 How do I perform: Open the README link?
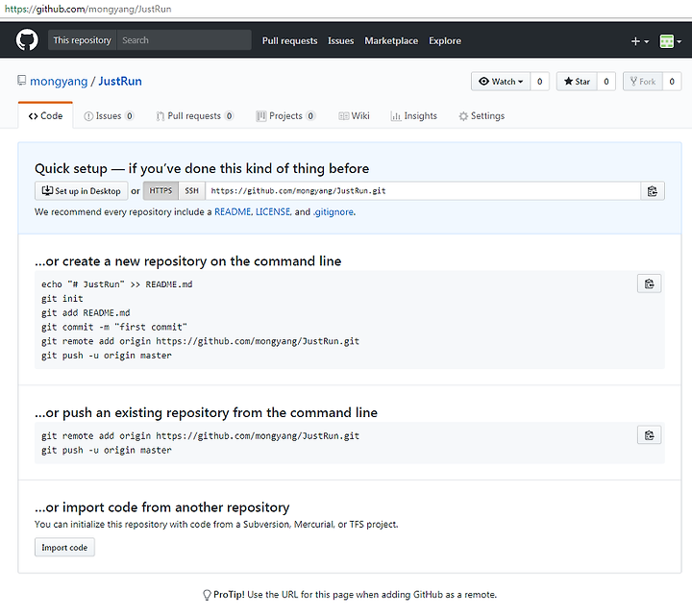pyautogui.click(x=233, y=211)
